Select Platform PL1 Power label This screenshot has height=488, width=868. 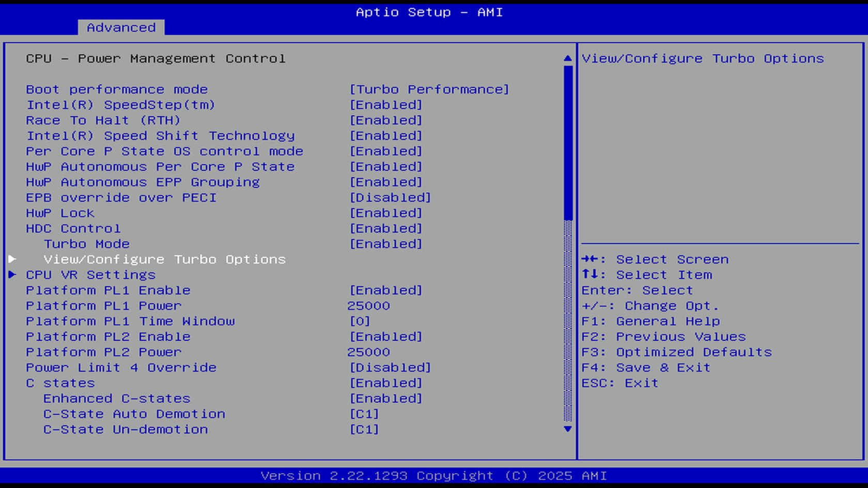pos(104,306)
